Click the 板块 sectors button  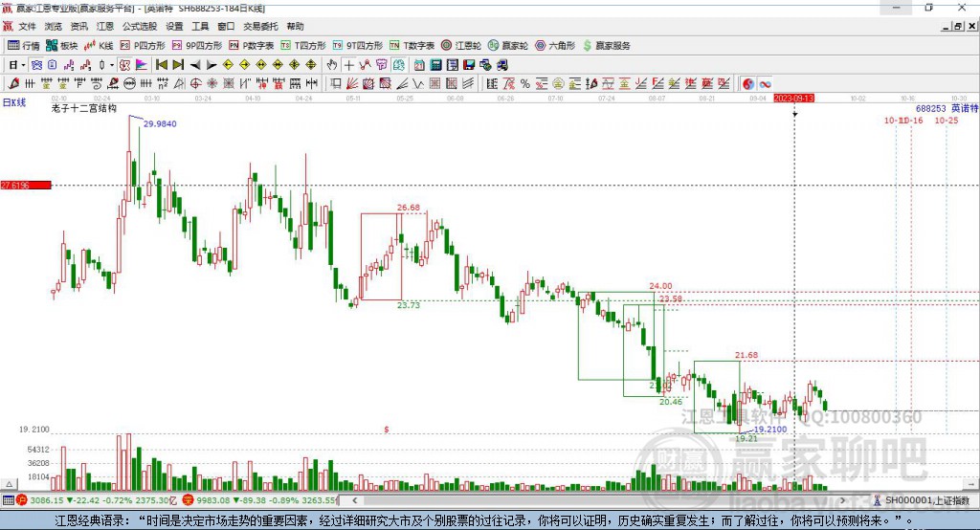(x=62, y=46)
